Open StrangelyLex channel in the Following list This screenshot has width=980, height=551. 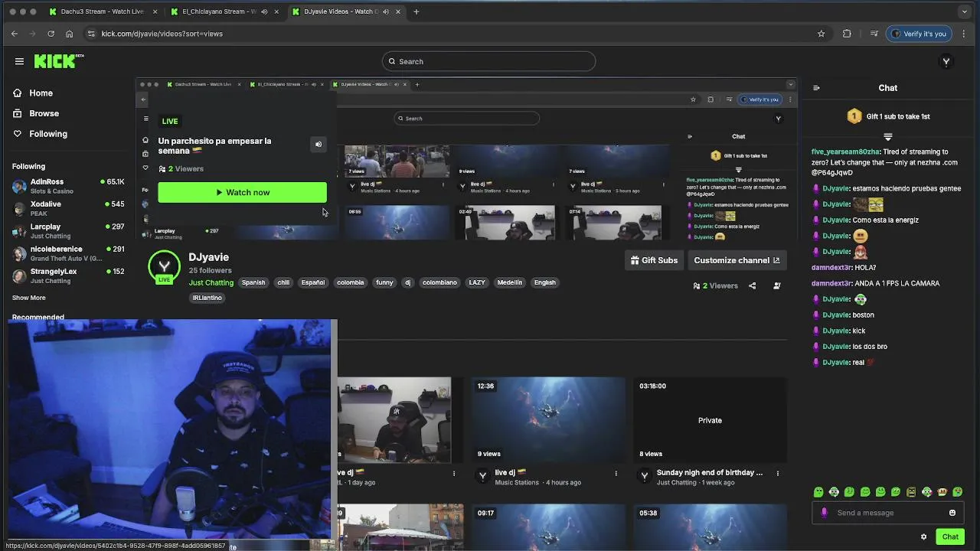click(x=68, y=275)
